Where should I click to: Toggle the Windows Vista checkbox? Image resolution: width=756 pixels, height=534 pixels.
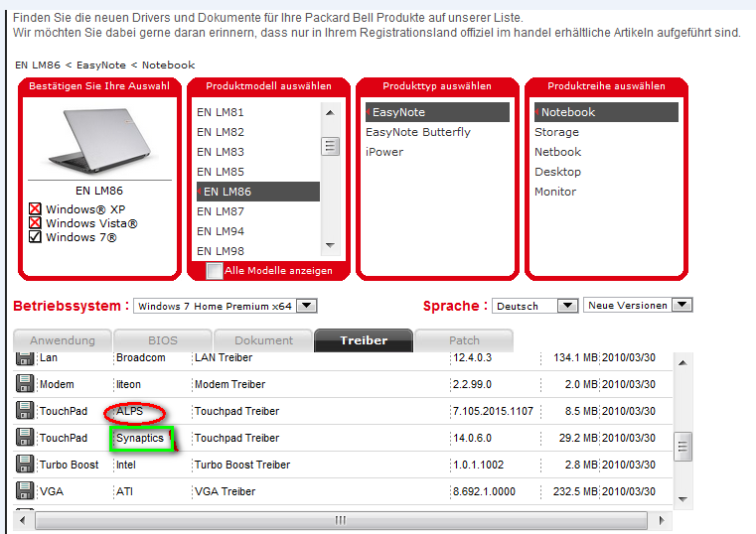click(x=35, y=223)
